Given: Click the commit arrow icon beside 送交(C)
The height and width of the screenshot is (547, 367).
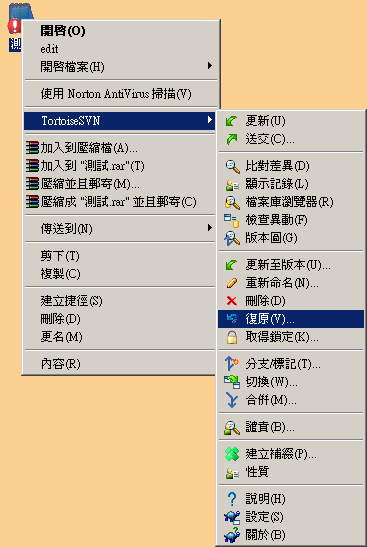Looking at the screenshot, I should point(231,139).
